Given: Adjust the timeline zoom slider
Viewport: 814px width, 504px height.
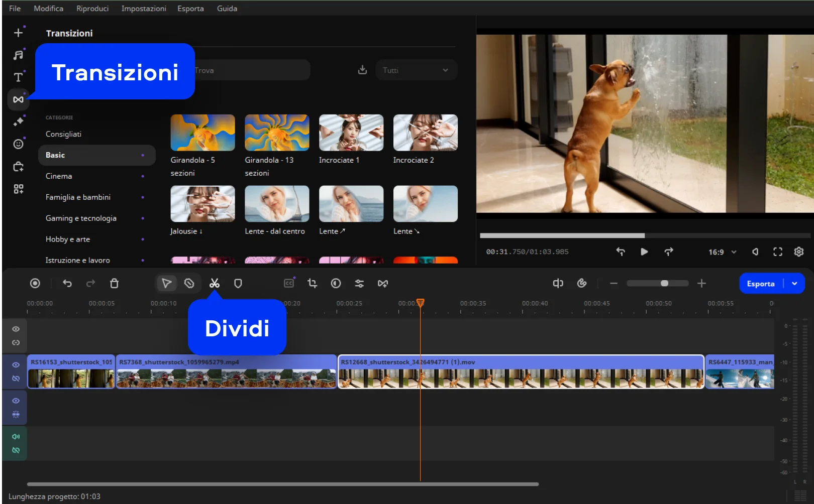Looking at the screenshot, I should click(664, 284).
